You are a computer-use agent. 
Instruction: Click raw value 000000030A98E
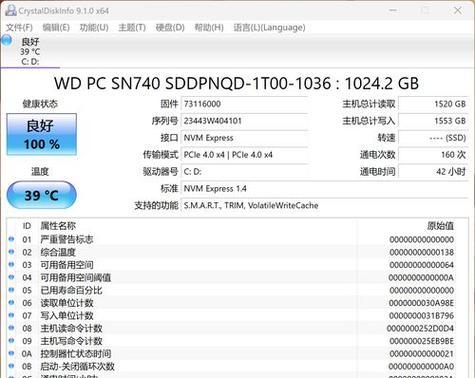click(x=421, y=303)
